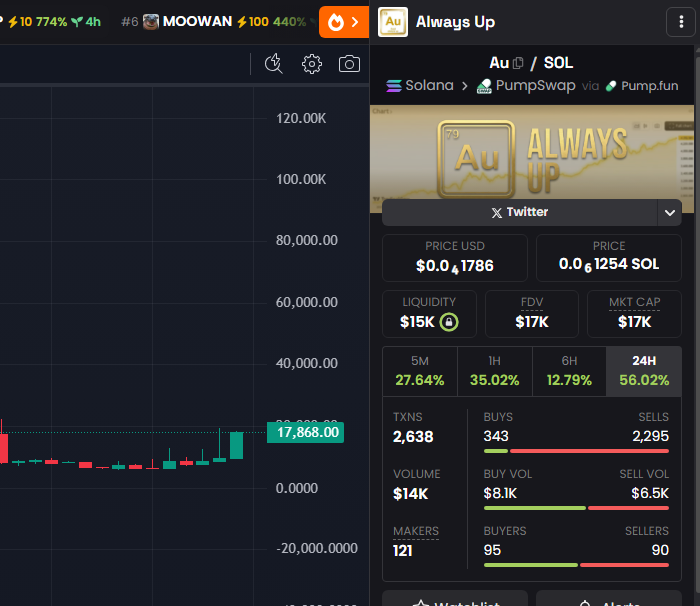Select the 1H timeframe tab

[495, 371]
